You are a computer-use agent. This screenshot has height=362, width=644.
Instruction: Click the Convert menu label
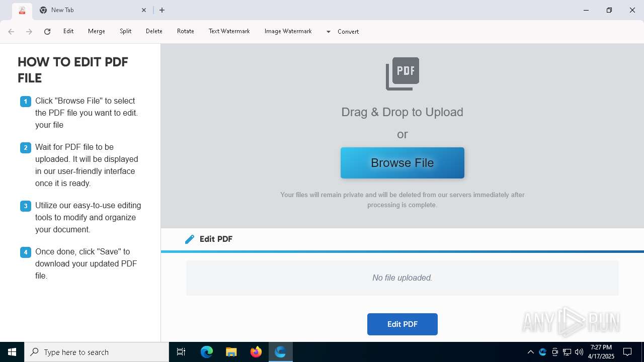click(348, 32)
